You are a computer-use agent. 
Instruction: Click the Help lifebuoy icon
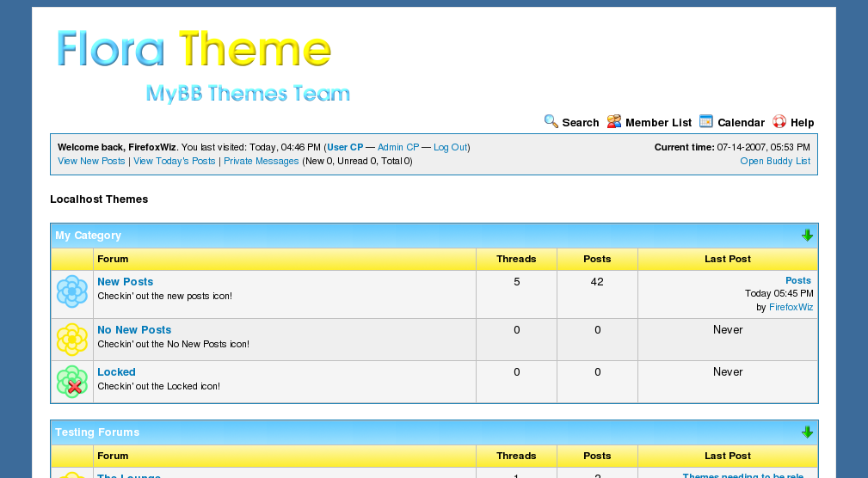pyautogui.click(x=779, y=121)
